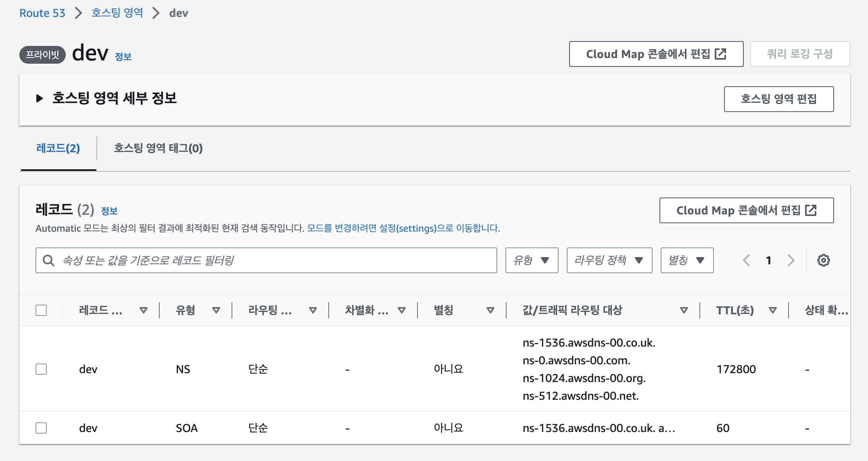Sort by 유형 column arrow
Screen dimensions: 868x461
pos(216,310)
